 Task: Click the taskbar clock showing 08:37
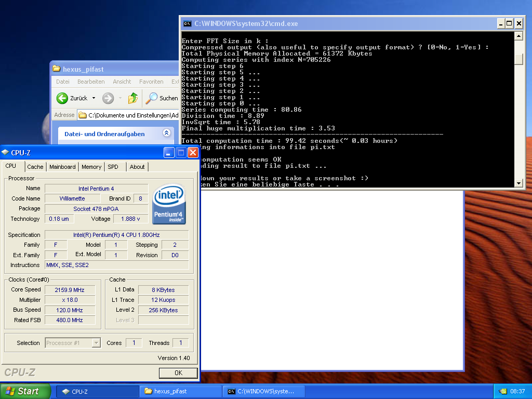pyautogui.click(x=517, y=391)
